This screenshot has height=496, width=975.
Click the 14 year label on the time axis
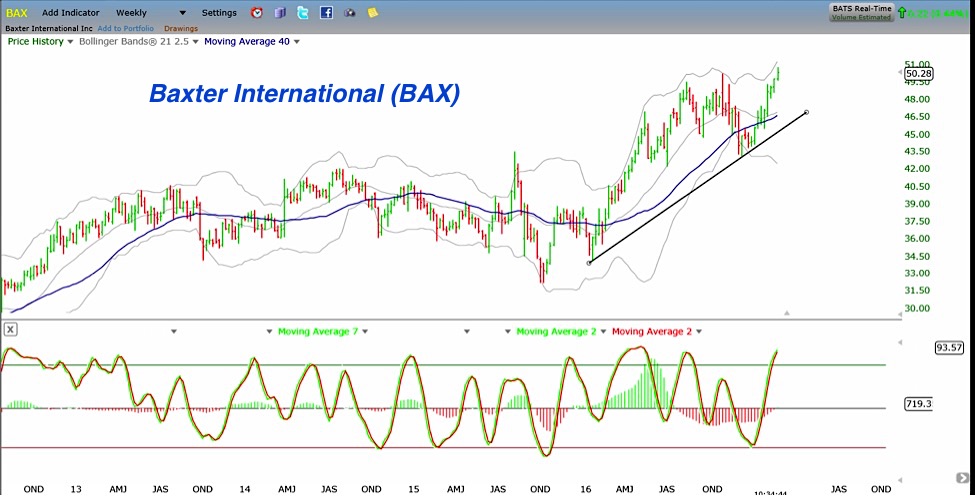[244, 489]
